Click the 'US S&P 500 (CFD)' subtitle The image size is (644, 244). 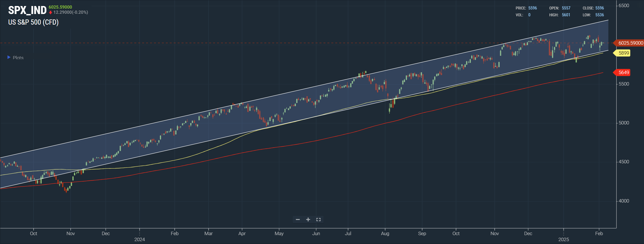pyautogui.click(x=33, y=22)
